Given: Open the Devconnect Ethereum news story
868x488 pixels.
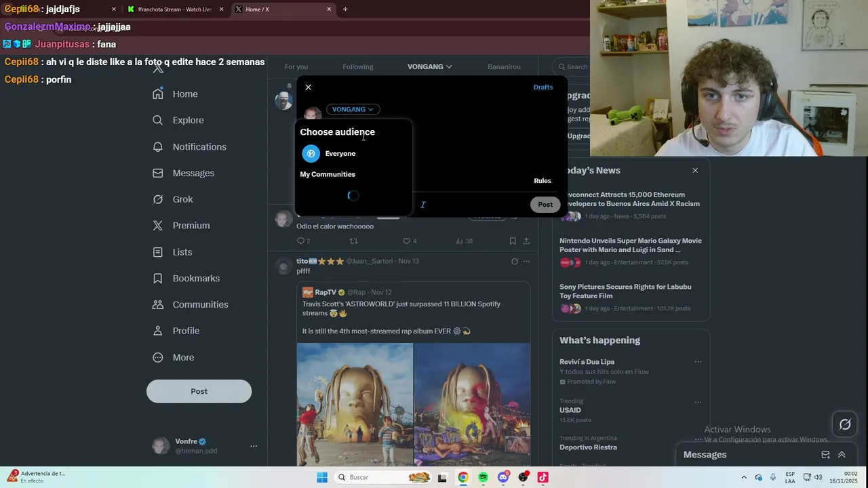Looking at the screenshot, I should [x=631, y=205].
